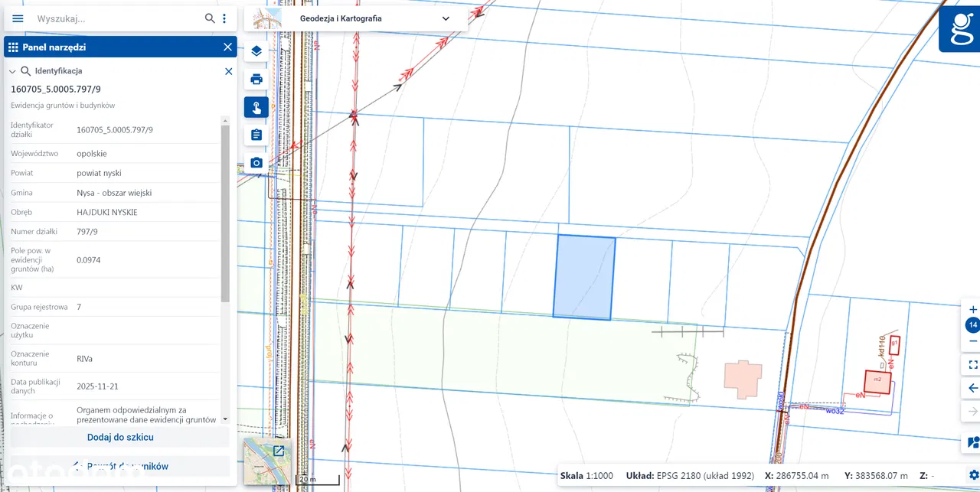Collapse the Identyfikacja section
The width and height of the screenshot is (980, 492).
[x=12, y=71]
